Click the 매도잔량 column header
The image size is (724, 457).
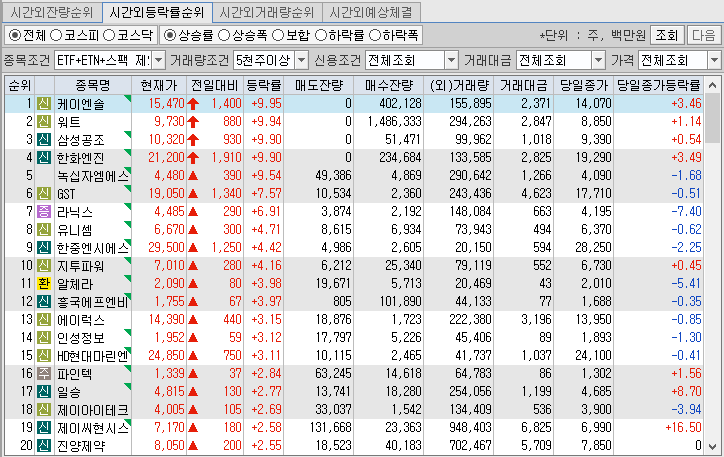point(319,85)
